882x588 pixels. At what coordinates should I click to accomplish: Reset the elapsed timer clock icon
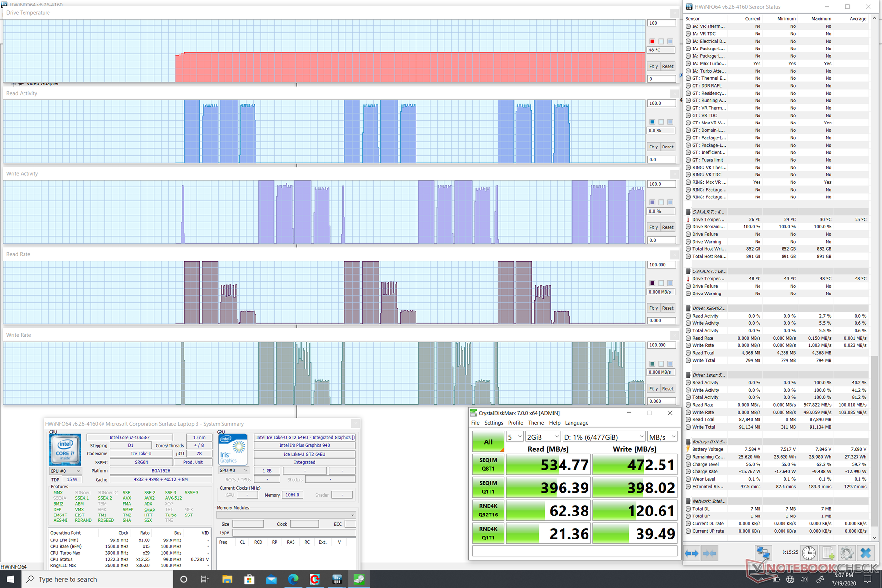coord(808,553)
